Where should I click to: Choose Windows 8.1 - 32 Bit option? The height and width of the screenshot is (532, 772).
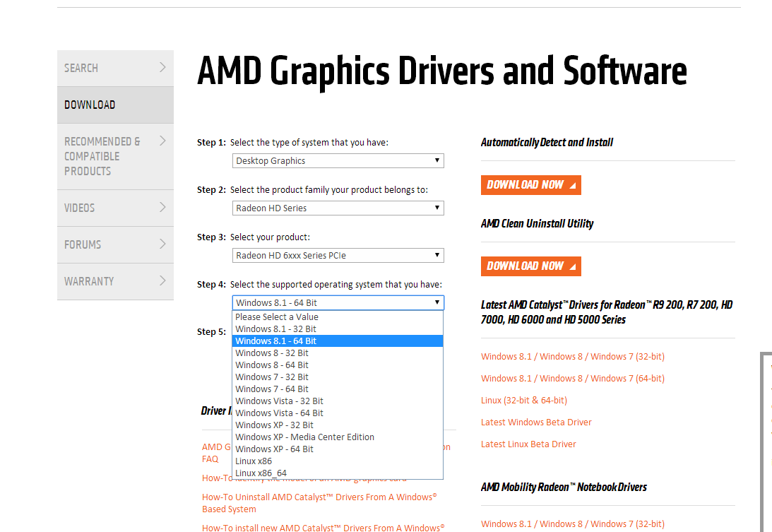338,329
